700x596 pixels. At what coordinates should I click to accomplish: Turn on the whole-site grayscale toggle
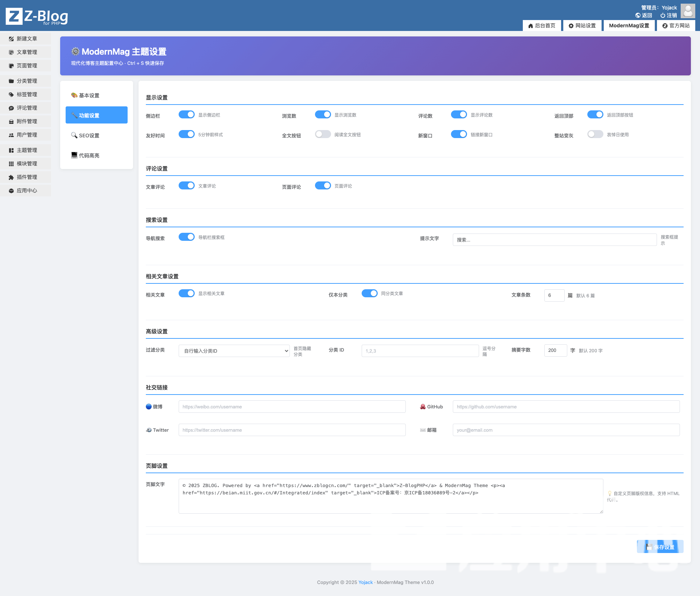(595, 134)
